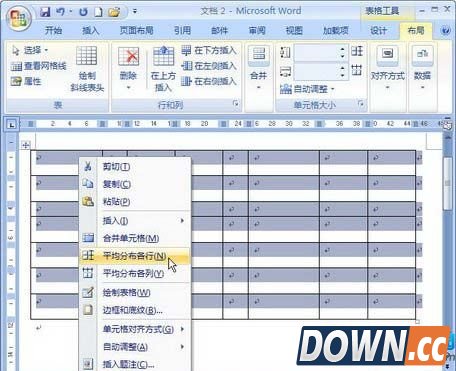
Task: Open 单元格对齐方式(G) submenu
Action: point(135,329)
